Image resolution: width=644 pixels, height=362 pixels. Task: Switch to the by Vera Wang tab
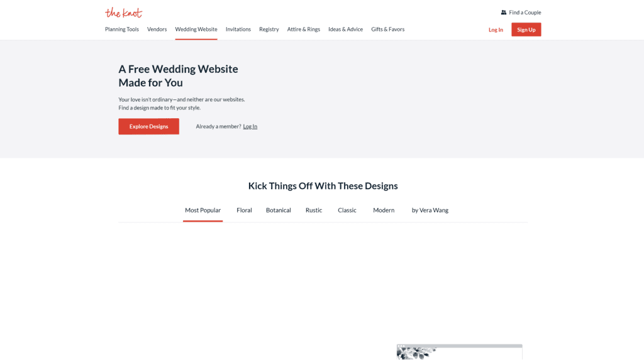[x=430, y=210]
